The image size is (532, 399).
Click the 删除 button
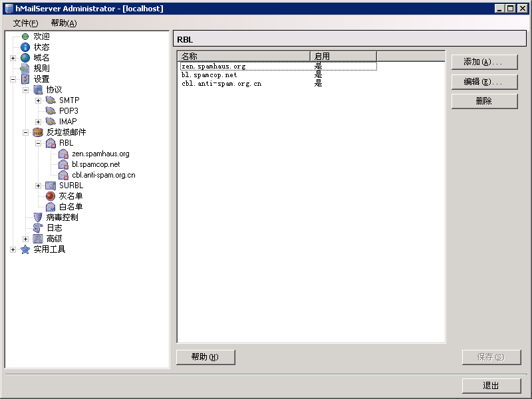(x=485, y=101)
